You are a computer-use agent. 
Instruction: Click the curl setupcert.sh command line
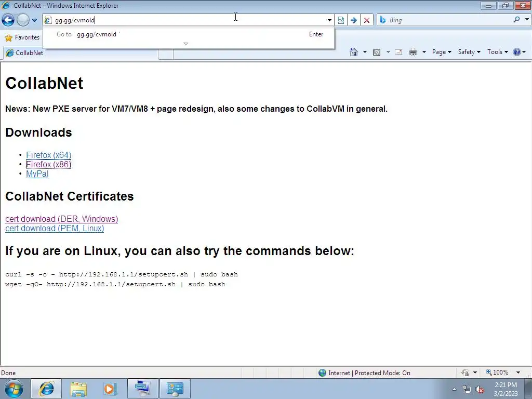[122, 274]
